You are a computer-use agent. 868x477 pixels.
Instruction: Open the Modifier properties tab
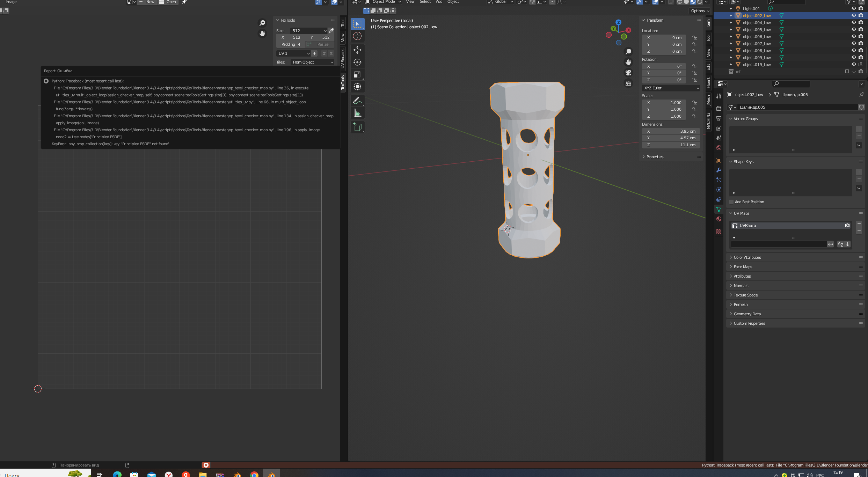coord(719,170)
